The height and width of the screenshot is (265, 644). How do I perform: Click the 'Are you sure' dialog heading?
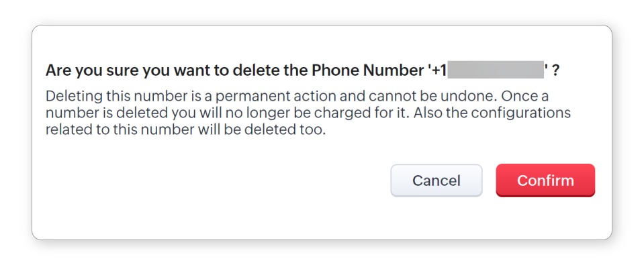click(x=302, y=70)
